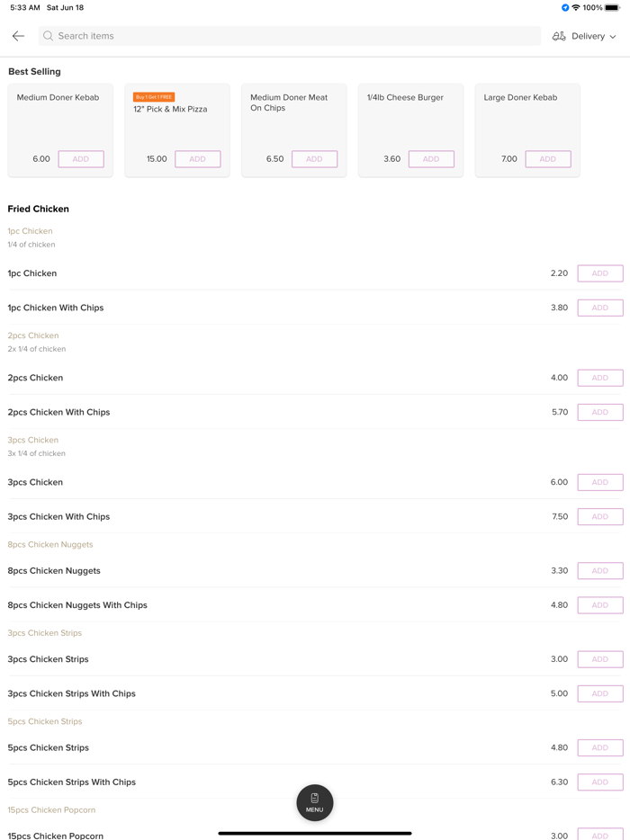The image size is (630, 840).
Task: Type in the Search items field
Action: 288,36
